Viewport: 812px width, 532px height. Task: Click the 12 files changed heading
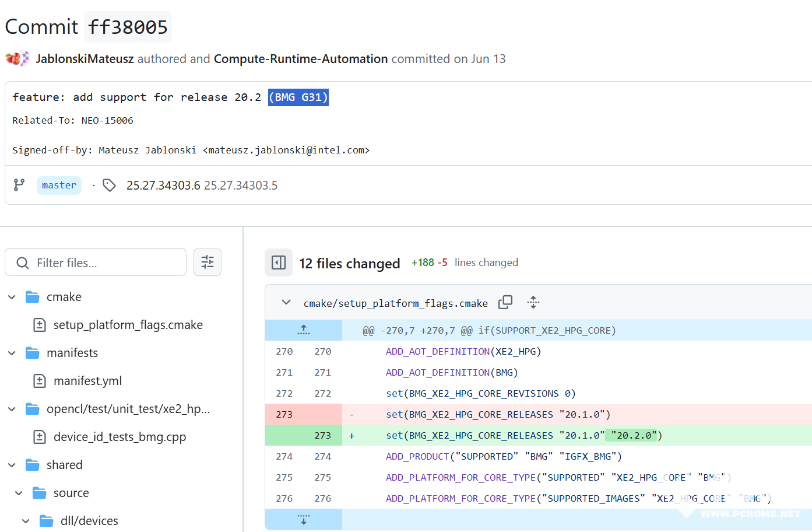[x=350, y=264]
